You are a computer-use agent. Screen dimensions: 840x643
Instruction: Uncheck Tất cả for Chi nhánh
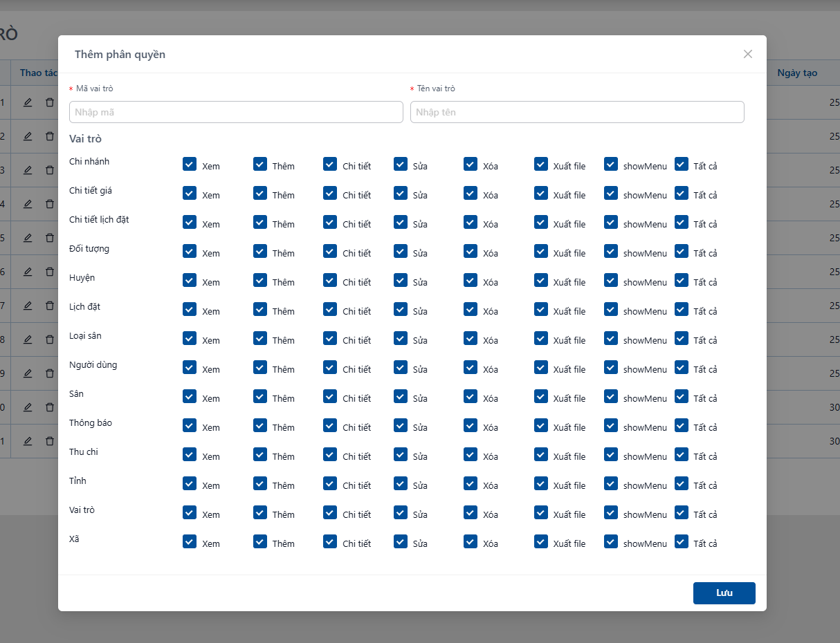[682, 164]
